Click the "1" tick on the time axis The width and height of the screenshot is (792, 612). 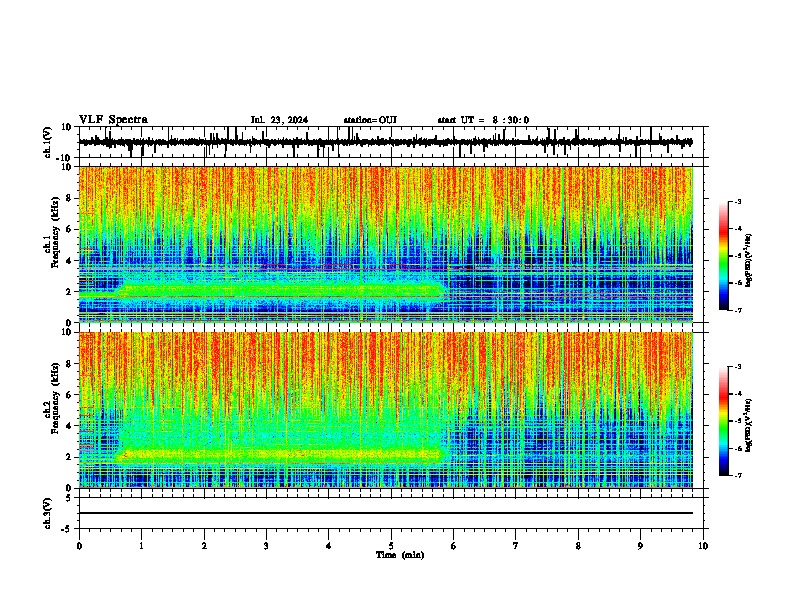click(141, 546)
